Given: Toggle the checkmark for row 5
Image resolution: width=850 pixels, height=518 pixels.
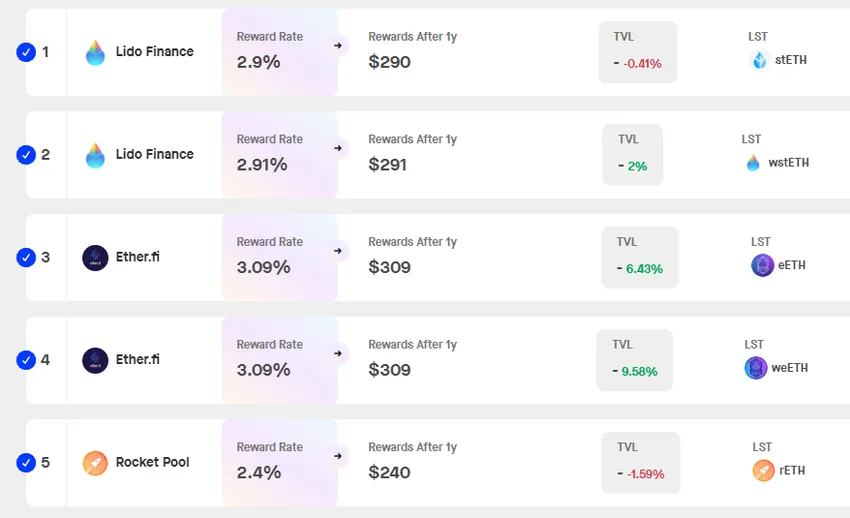Looking at the screenshot, I should coord(26,463).
